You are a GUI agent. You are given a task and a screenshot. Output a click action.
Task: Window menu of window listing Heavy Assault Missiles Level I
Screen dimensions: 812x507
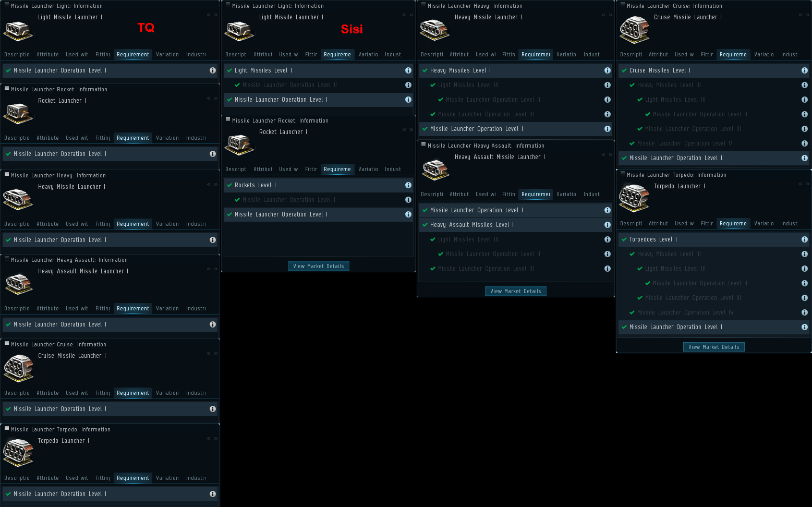point(423,144)
